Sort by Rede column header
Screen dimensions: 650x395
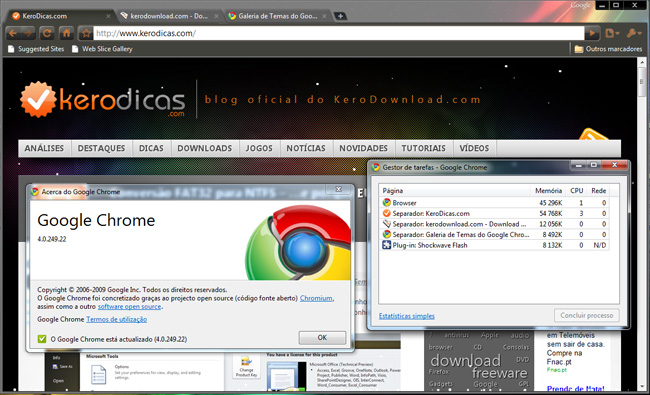(x=598, y=191)
